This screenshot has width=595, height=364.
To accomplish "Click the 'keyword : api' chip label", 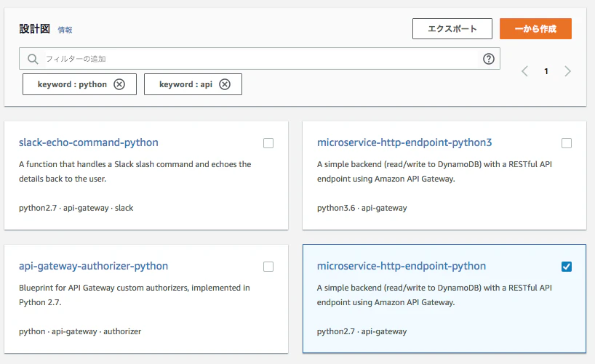I will [185, 84].
